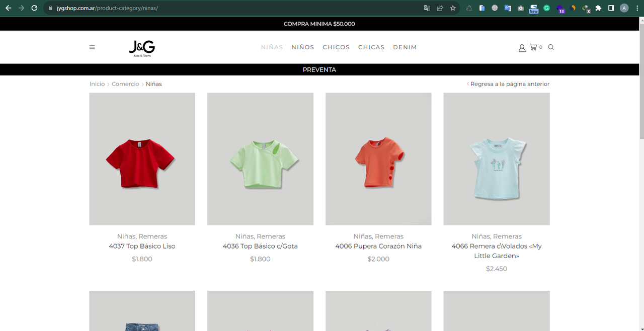Select the NIÑAS menu item

pyautogui.click(x=272, y=47)
